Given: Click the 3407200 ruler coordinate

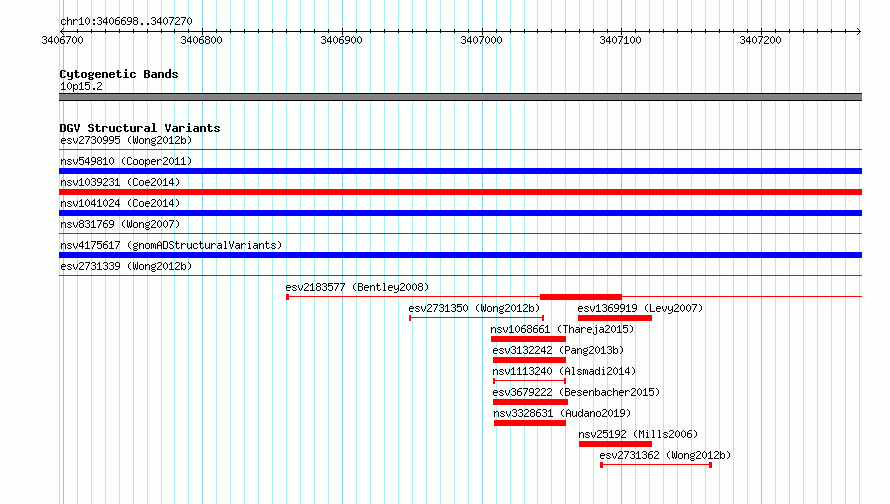Looking at the screenshot, I should 760,40.
